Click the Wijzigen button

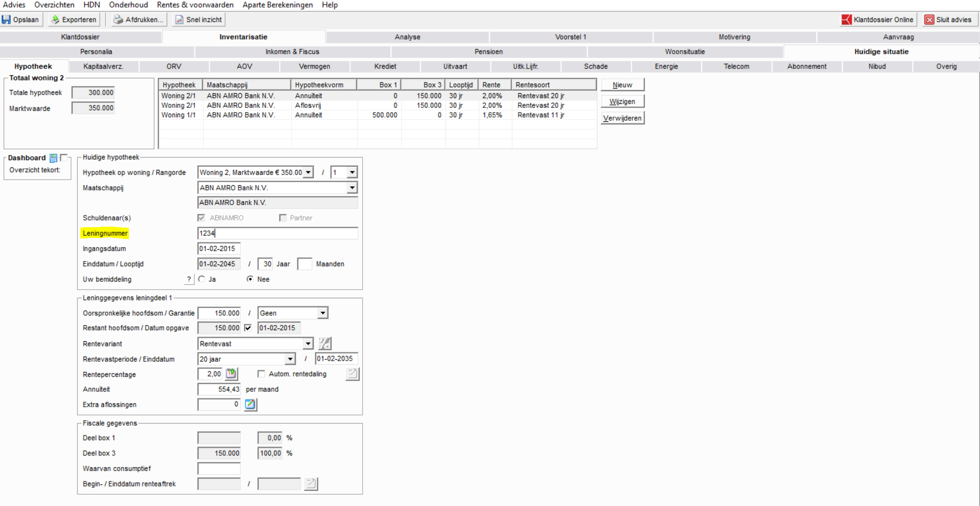[x=622, y=101]
